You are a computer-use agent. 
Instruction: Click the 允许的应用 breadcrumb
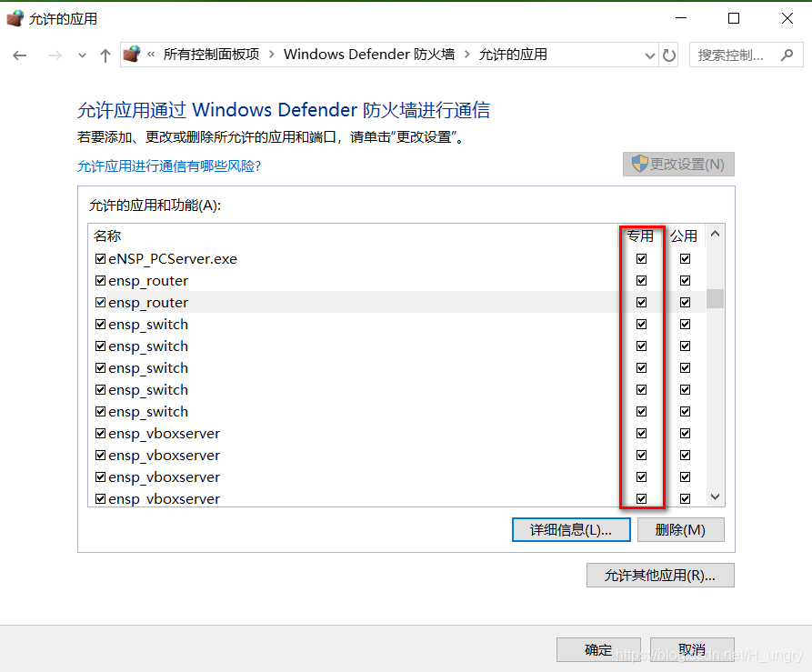pyautogui.click(x=513, y=55)
